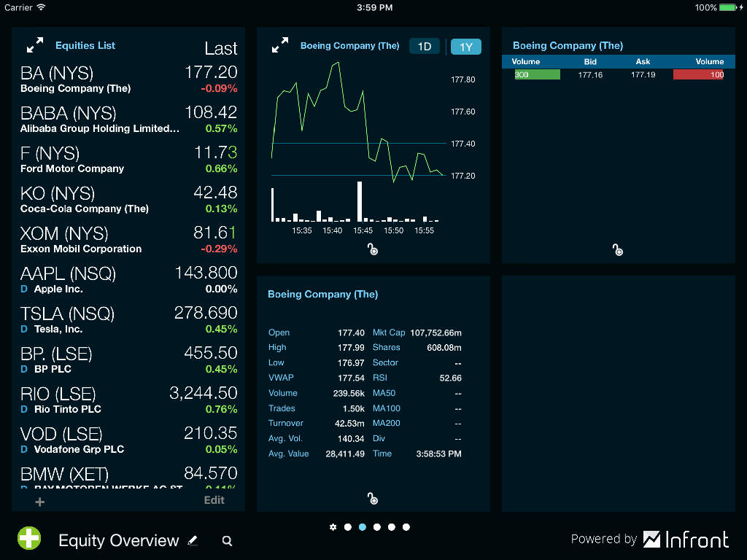This screenshot has height=560, width=747.
Task: Tap Boeing Company title on stats panel
Action: (x=323, y=295)
